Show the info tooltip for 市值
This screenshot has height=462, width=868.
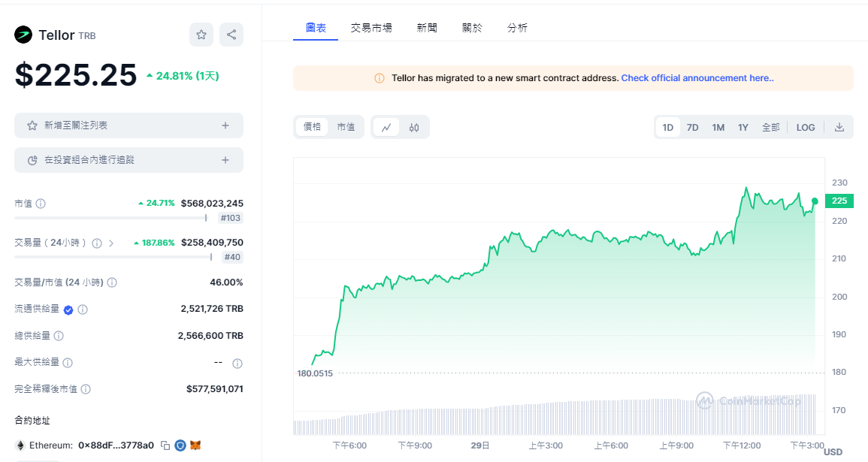41,204
